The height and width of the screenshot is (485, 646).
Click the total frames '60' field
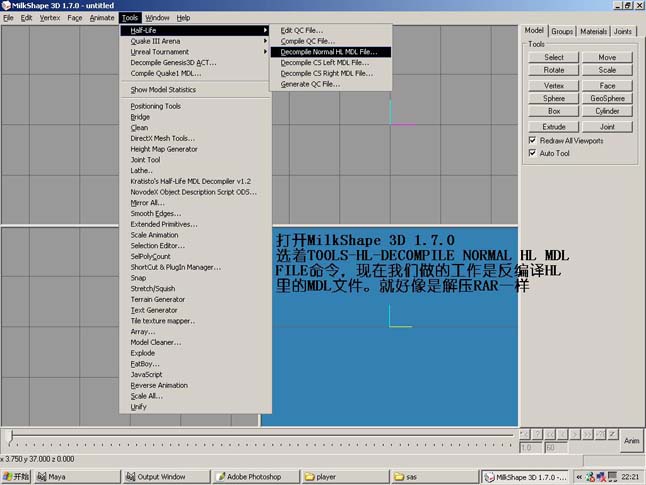pyautogui.click(x=556, y=447)
